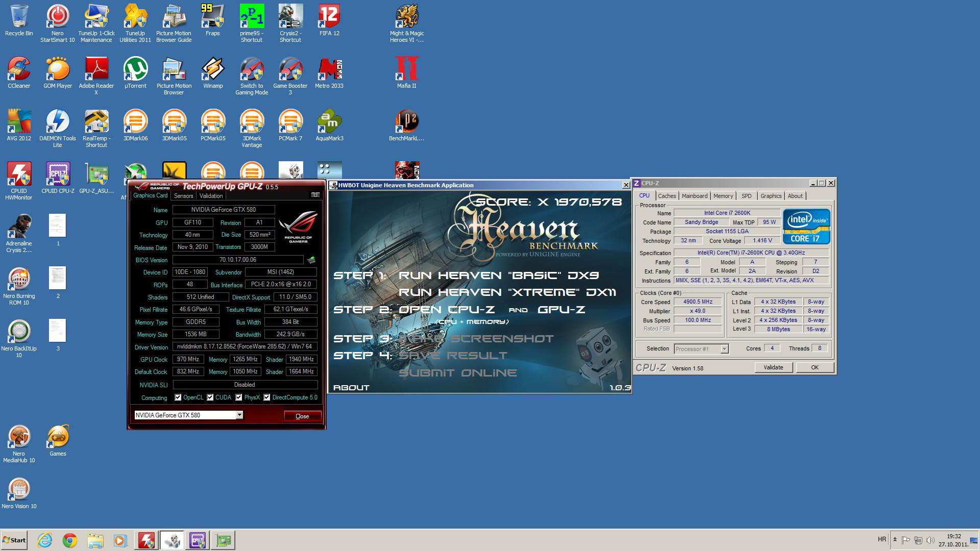Image resolution: width=980 pixels, height=551 pixels.
Task: Launch Google Chrome from taskbar
Action: pyautogui.click(x=70, y=540)
